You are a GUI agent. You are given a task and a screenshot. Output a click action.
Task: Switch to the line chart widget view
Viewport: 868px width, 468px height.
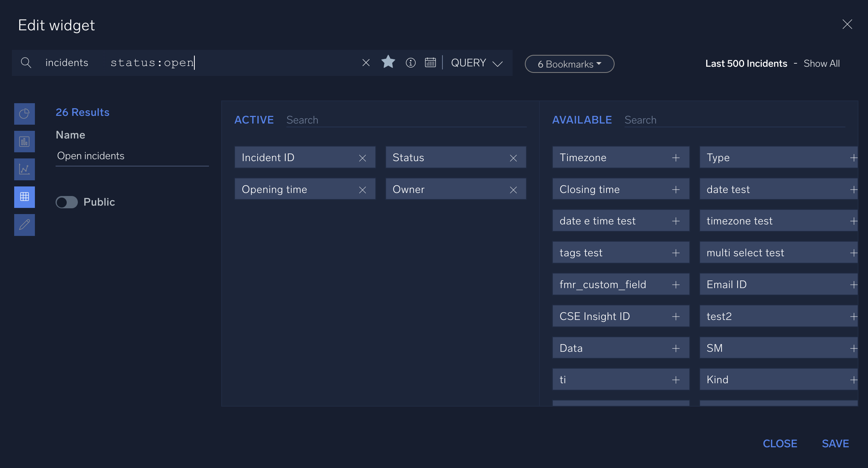pyautogui.click(x=24, y=169)
